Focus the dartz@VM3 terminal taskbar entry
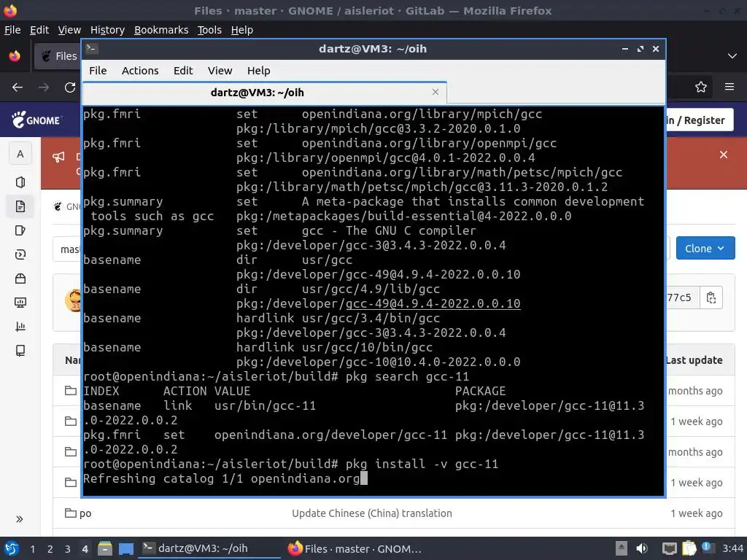747x560 pixels. [x=209, y=548]
